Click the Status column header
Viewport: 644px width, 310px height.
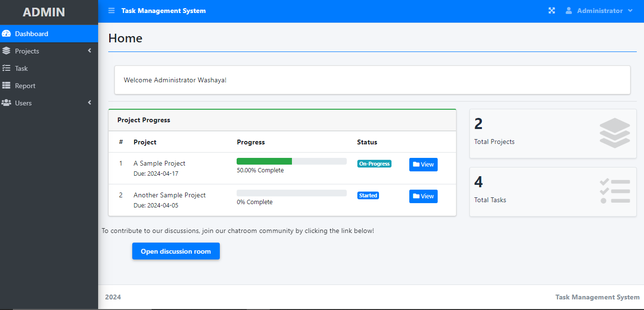coord(367,142)
